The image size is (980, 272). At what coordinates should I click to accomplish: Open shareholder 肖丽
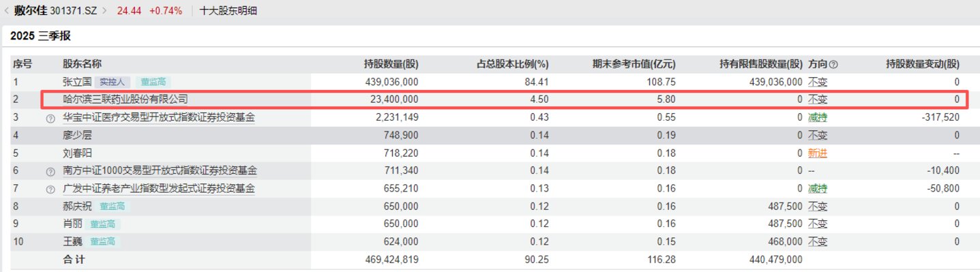(x=72, y=224)
